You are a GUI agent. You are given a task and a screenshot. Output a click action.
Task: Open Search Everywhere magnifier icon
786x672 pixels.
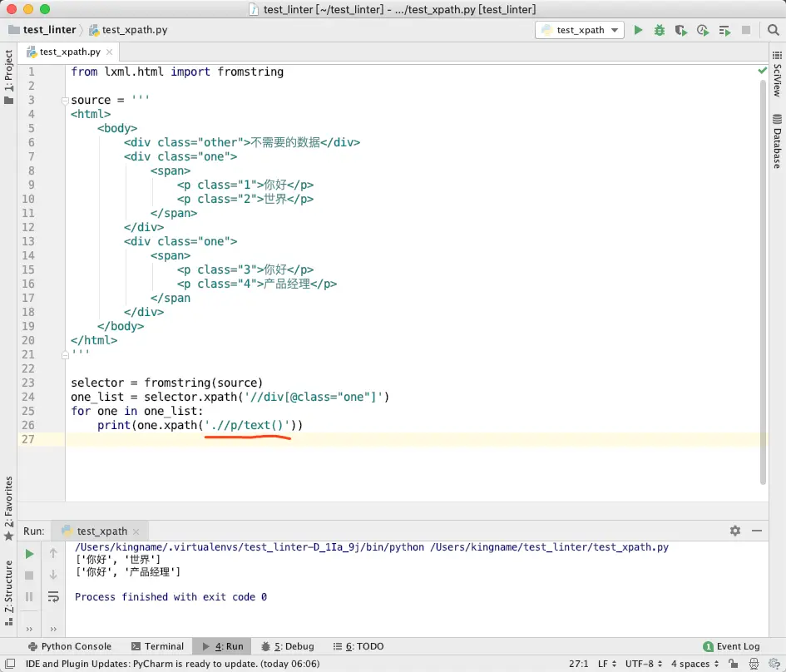[x=773, y=30]
